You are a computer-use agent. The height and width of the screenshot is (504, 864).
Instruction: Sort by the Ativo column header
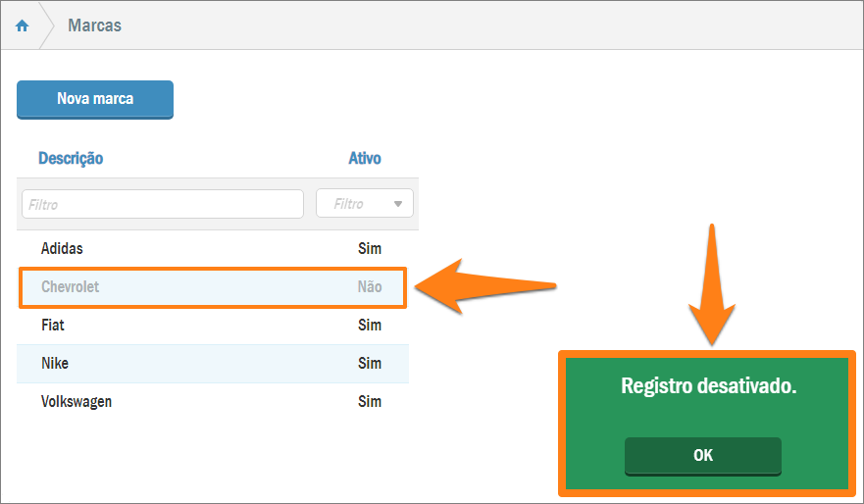[x=365, y=158]
